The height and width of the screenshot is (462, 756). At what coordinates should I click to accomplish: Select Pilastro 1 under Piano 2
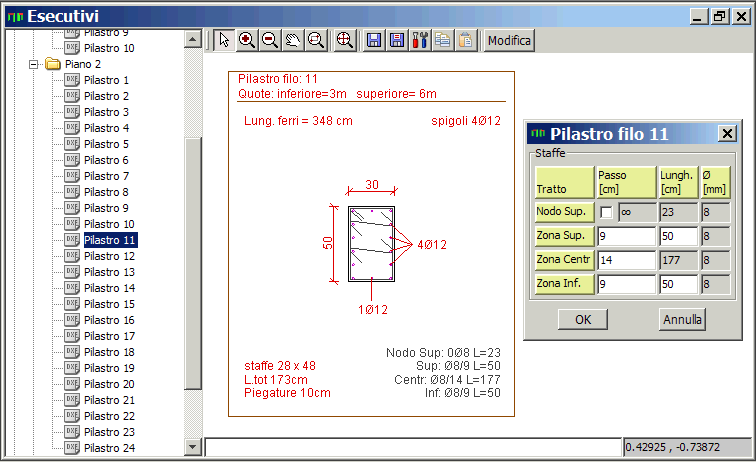coord(106,80)
